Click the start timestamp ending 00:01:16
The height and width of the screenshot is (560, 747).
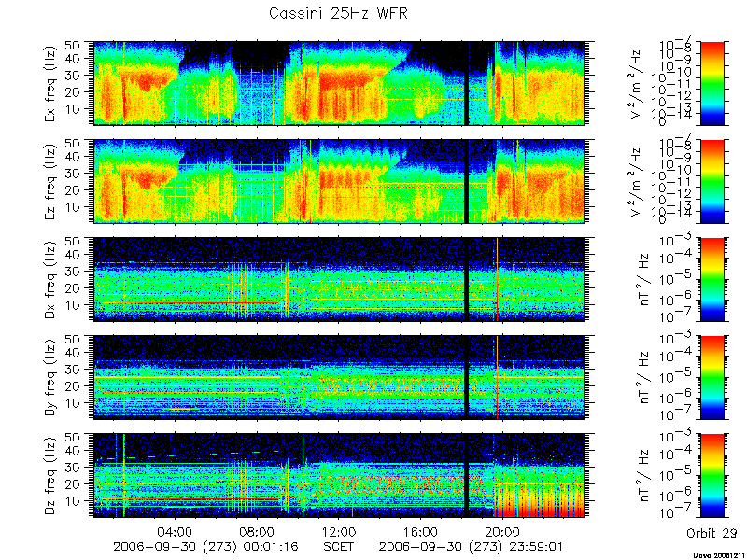point(205,547)
